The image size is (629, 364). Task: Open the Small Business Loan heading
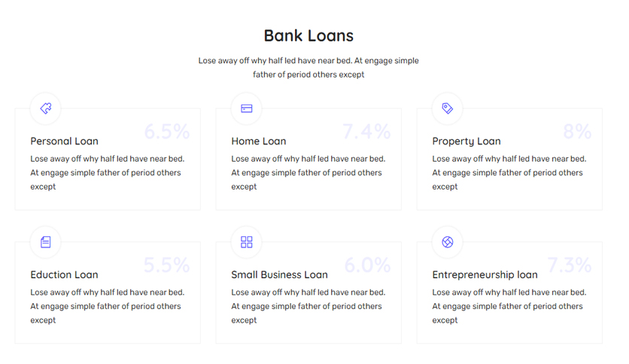tap(280, 275)
